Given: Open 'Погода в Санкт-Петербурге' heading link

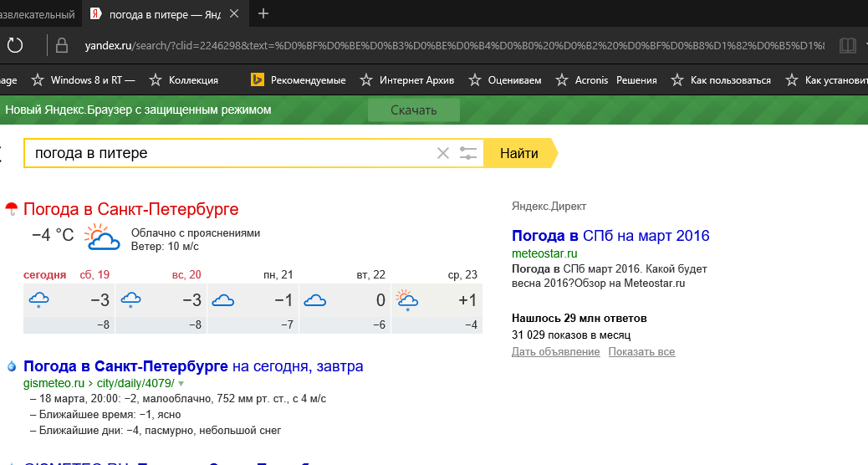Looking at the screenshot, I should click(130, 209).
